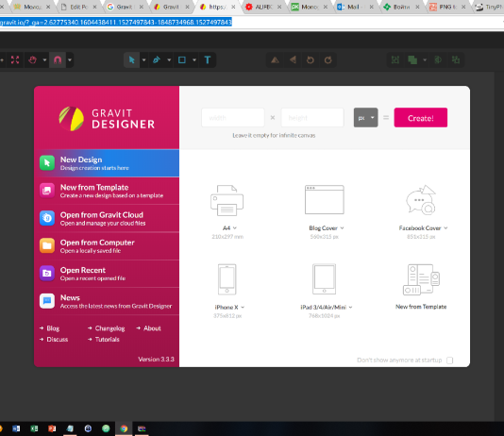Choose the Facebook Cover preset thumbnail
The width and height of the screenshot is (504, 436).
[421, 199]
